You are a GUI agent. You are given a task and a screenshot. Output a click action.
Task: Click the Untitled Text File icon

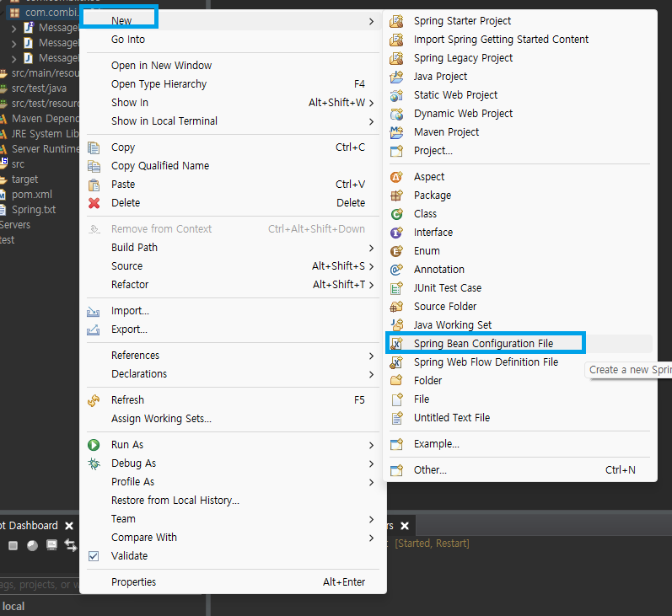pyautogui.click(x=396, y=418)
